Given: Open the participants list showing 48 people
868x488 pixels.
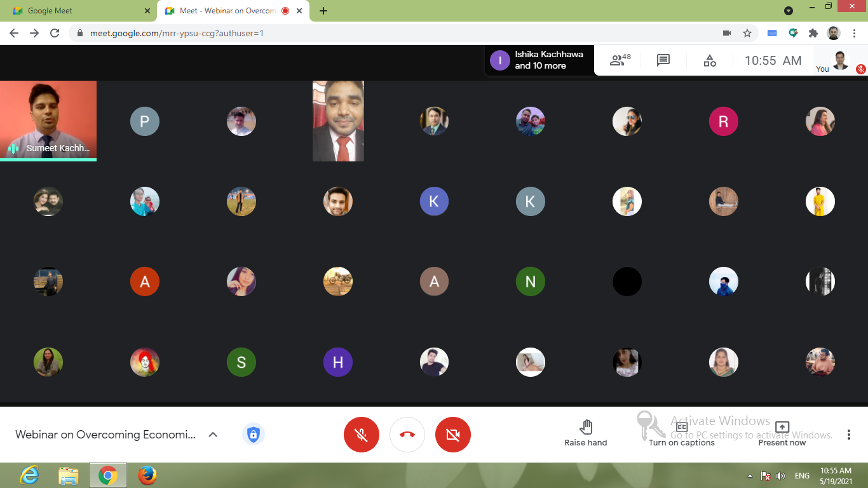Looking at the screenshot, I should point(620,60).
